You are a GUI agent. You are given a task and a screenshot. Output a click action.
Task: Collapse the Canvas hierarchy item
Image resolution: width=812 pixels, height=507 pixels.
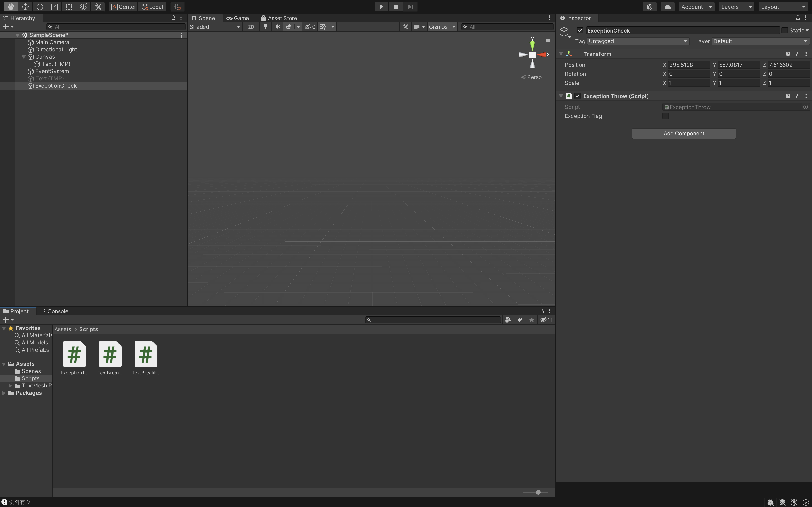pos(24,57)
